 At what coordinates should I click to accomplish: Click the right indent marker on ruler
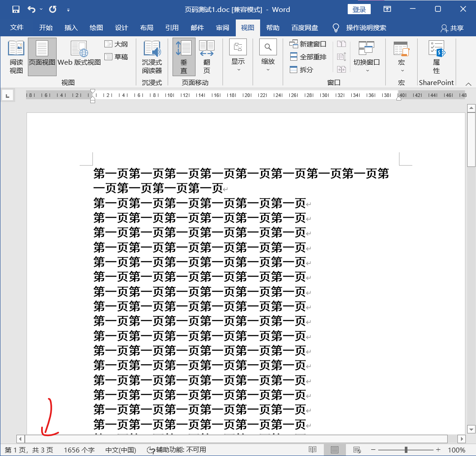[399, 98]
